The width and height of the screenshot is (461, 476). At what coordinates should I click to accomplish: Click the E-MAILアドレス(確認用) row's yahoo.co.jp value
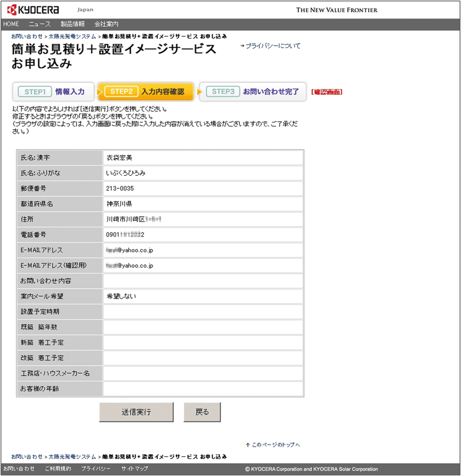click(130, 266)
